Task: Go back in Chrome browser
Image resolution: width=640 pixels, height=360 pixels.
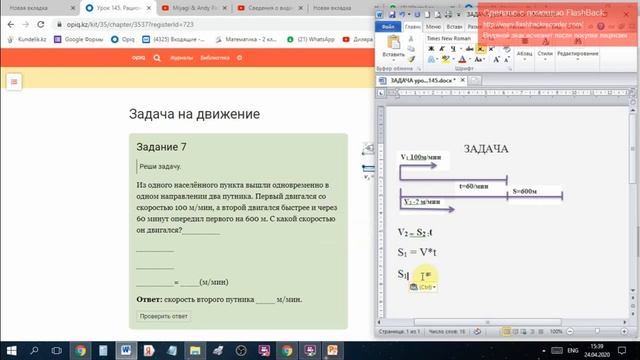Action: 11,24
